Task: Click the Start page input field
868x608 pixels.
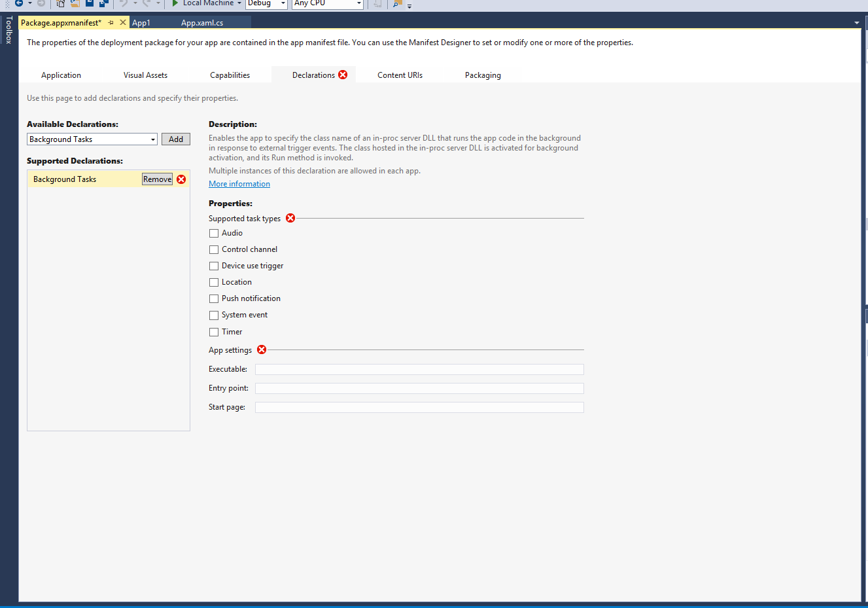Action: tap(419, 407)
